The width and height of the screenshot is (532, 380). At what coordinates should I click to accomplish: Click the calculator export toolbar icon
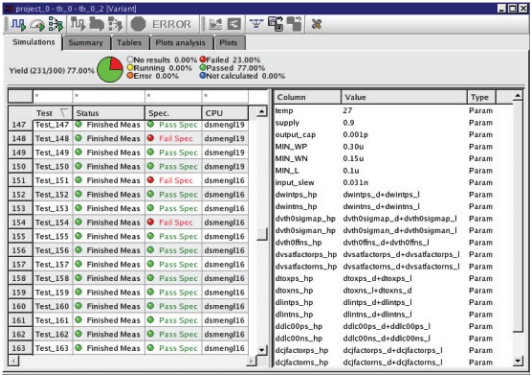[276, 24]
